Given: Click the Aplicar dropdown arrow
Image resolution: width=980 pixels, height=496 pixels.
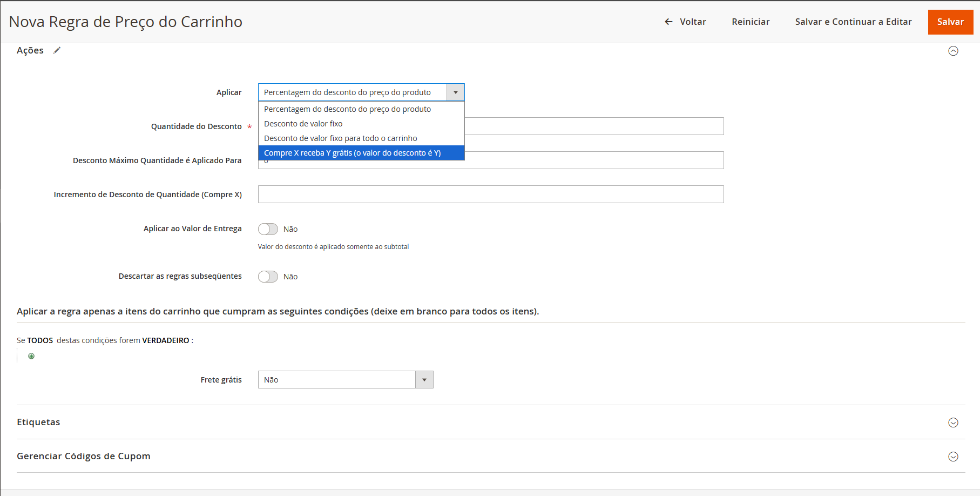Looking at the screenshot, I should point(456,92).
